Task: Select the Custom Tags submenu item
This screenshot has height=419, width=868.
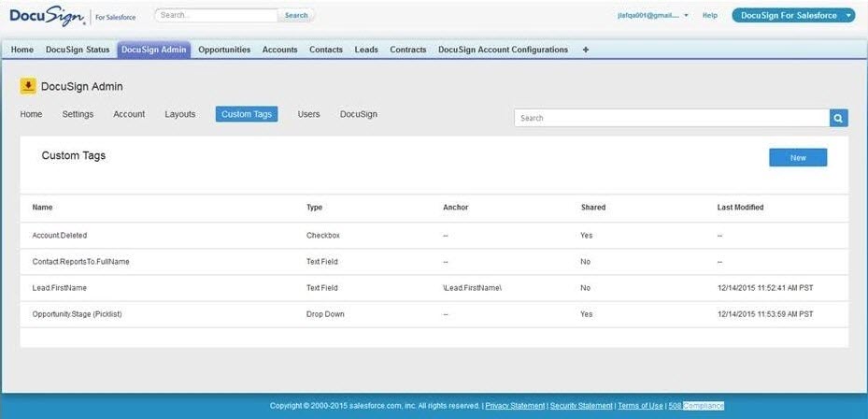Action: 247,114
